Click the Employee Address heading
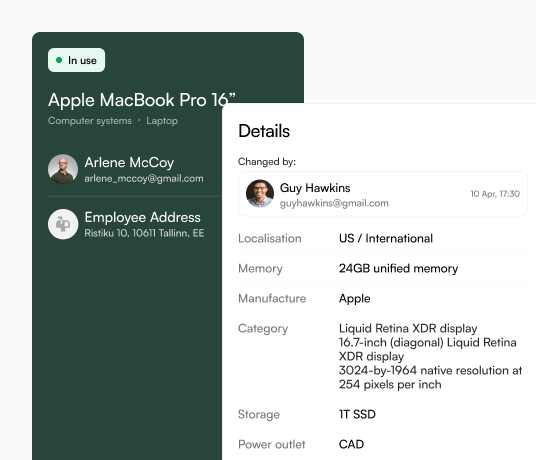 [x=143, y=217]
